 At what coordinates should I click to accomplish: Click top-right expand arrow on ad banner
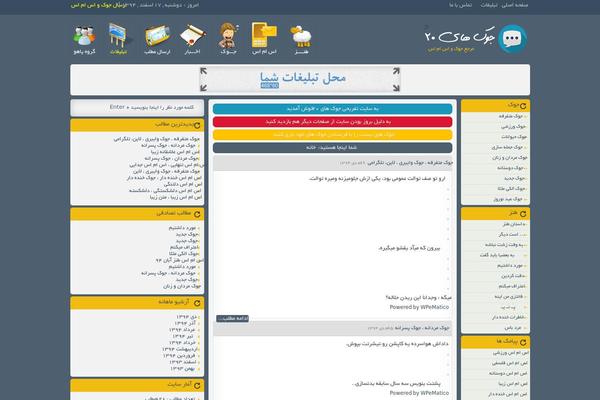pos(396,71)
